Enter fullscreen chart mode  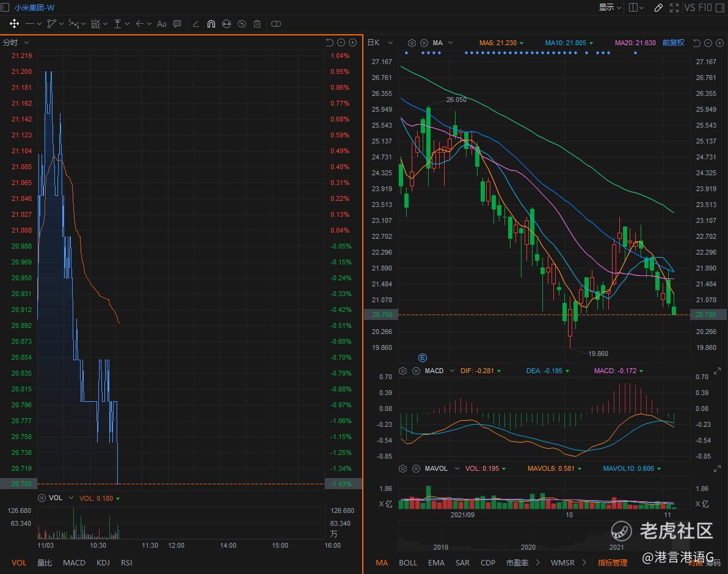tap(674, 7)
